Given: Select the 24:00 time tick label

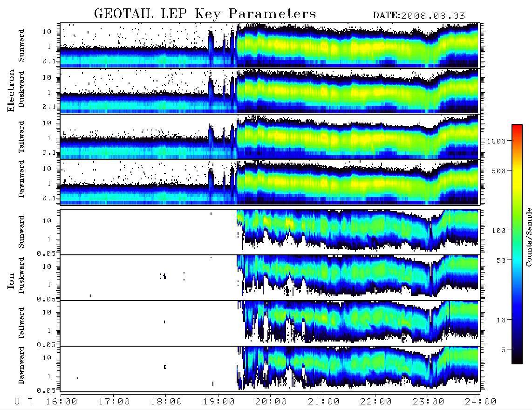Looking at the screenshot, I should (481, 402).
